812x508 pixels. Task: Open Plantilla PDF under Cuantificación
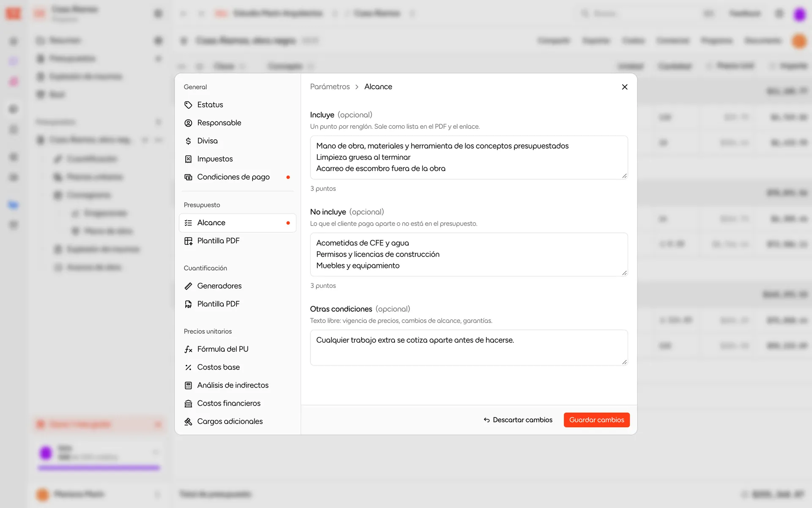tap(237, 304)
